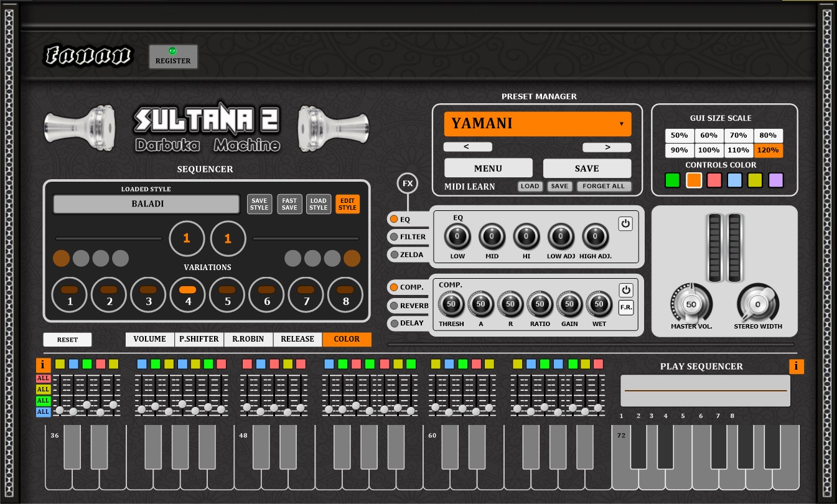
Task: Switch to the P.SHIFTER tab
Action: click(x=199, y=339)
